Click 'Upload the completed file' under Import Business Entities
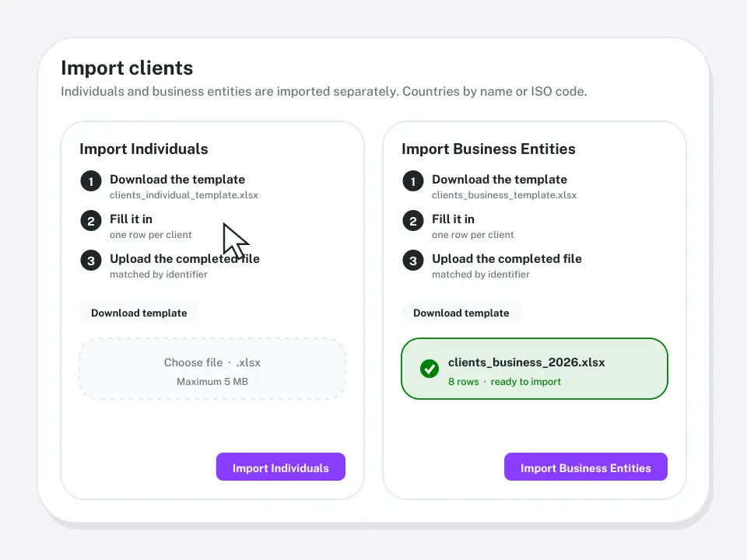The width and height of the screenshot is (747, 560). pos(507,258)
